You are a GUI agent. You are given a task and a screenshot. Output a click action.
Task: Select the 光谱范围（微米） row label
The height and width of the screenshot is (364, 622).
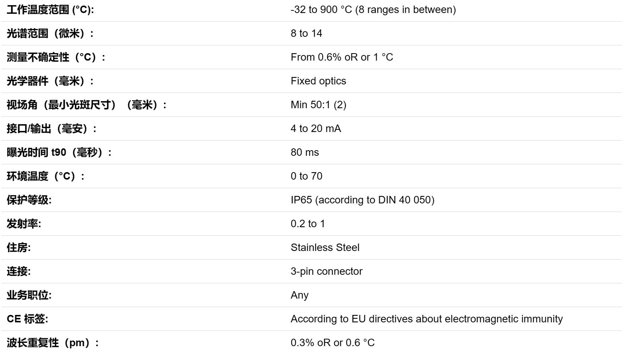50,33
